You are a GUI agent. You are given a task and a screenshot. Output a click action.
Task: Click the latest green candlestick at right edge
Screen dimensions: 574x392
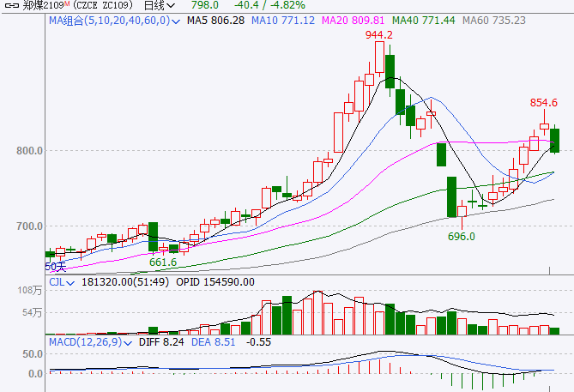coord(554,141)
